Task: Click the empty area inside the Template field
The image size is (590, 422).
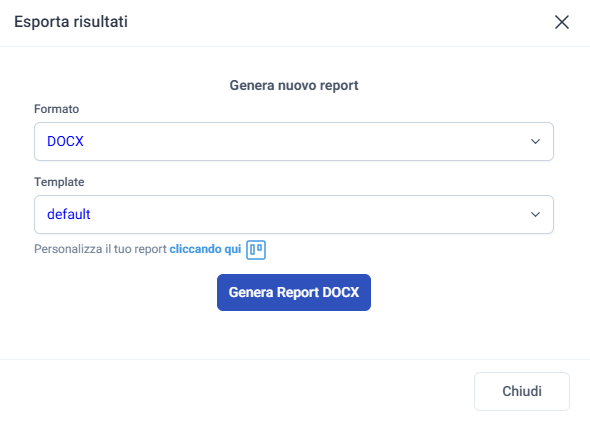Action: pos(301,214)
